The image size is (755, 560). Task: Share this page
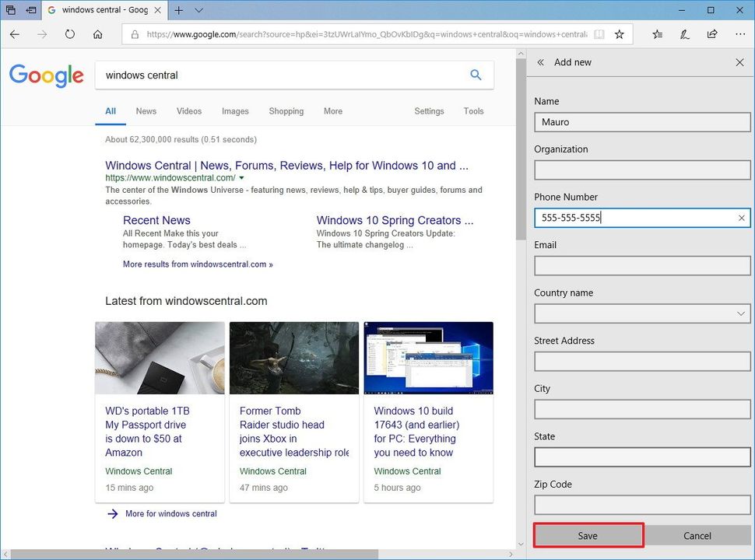point(711,34)
